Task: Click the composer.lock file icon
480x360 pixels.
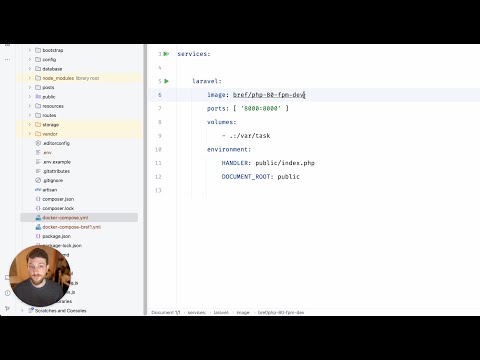Action: tap(38, 208)
